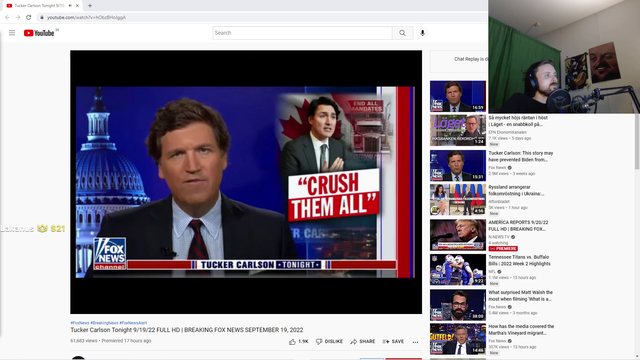Select the Tucker Carlson Tonight browser tab
Viewport: 640px width, 360px height.
(x=41, y=6)
